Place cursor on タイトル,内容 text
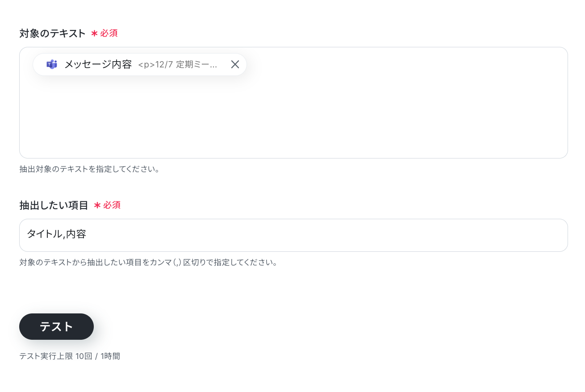The height and width of the screenshot is (392, 585). (x=56, y=234)
